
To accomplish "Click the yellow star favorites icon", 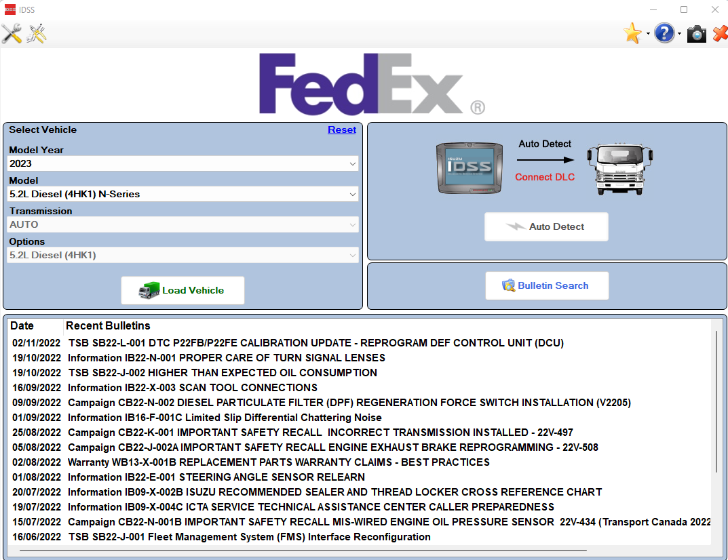I will 632,33.
